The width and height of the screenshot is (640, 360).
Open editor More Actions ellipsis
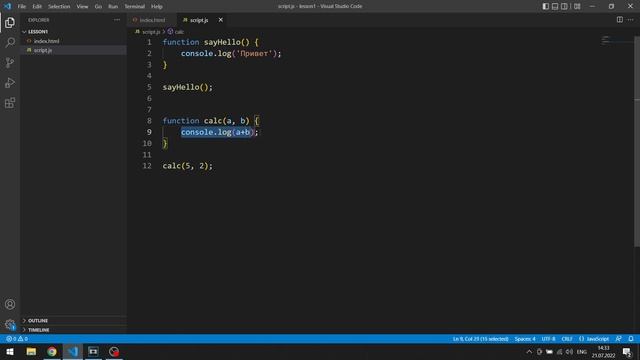coord(631,20)
